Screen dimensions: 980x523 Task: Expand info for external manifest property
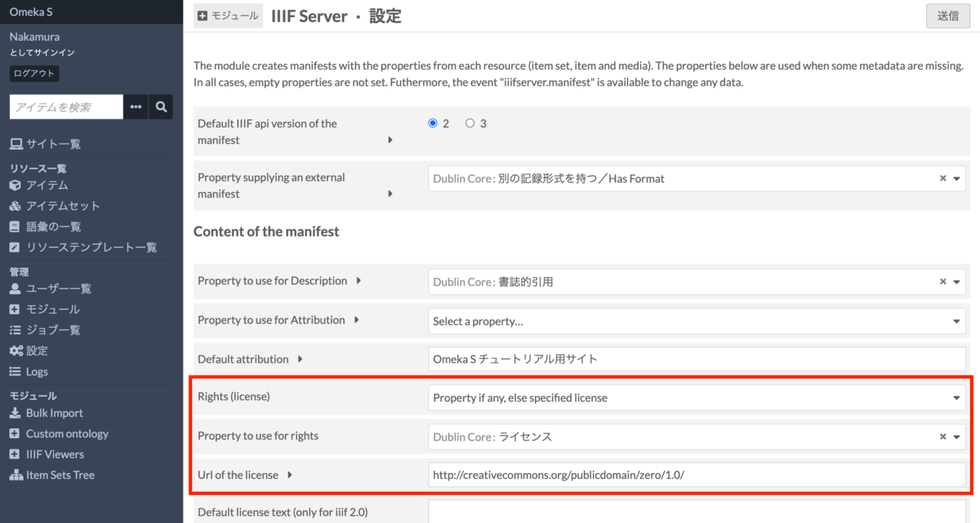[x=390, y=194]
